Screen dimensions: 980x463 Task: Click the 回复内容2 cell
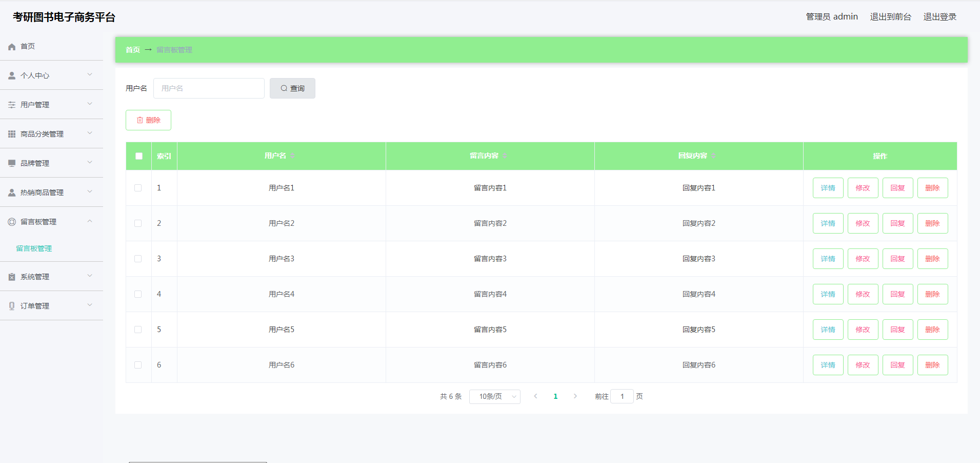click(699, 223)
